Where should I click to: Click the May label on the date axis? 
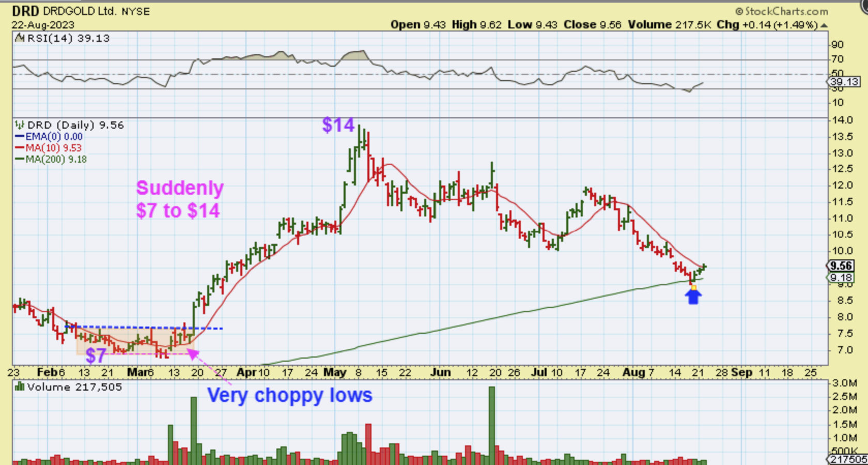click(x=334, y=373)
